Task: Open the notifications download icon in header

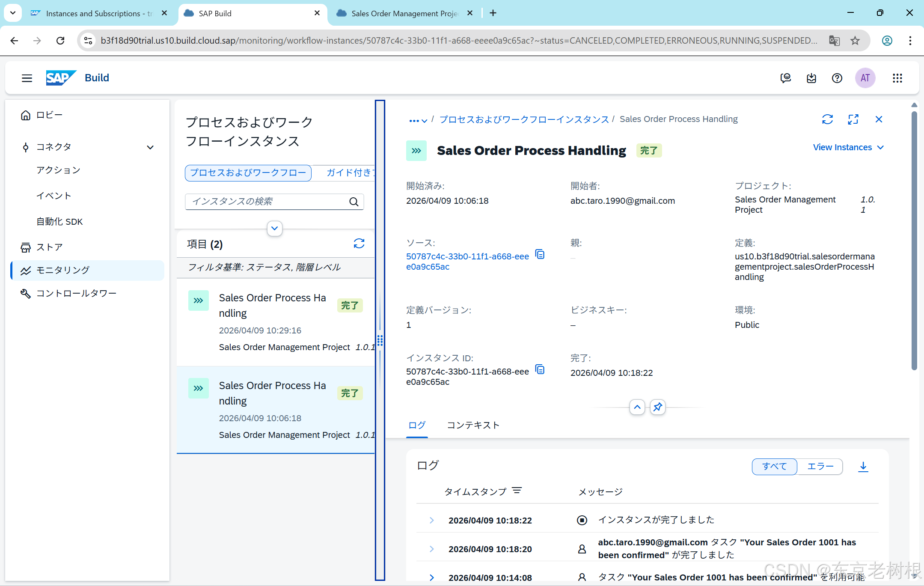Action: click(x=811, y=78)
